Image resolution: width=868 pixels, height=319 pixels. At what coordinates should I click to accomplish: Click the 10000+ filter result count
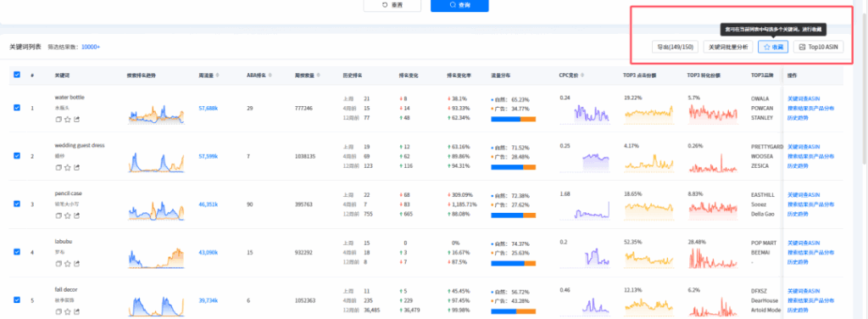point(91,47)
